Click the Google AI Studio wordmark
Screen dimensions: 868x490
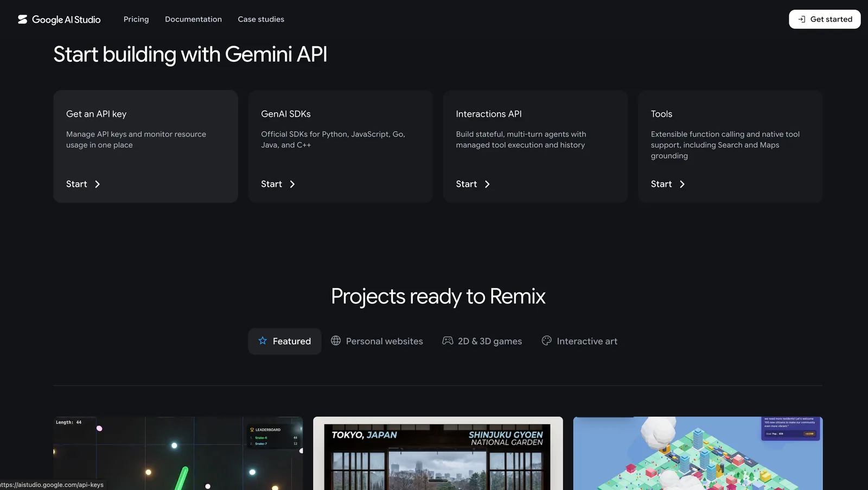[66, 20]
